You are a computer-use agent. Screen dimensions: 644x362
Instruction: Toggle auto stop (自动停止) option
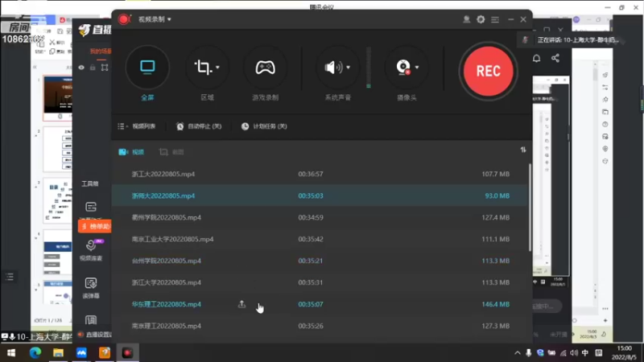[199, 126]
